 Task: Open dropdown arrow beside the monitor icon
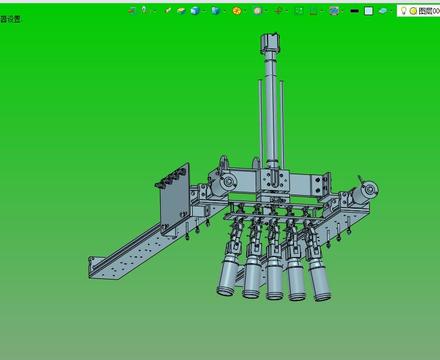(x=342, y=11)
